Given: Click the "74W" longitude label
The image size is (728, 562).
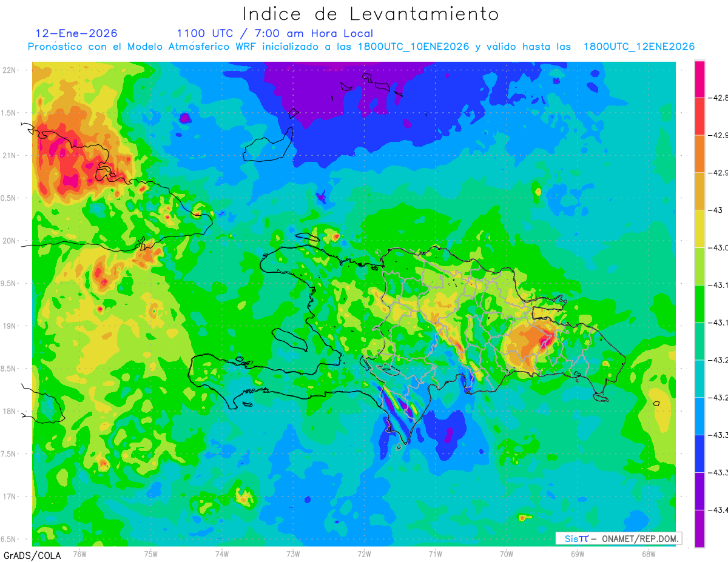Looking at the screenshot, I should 222,554.
